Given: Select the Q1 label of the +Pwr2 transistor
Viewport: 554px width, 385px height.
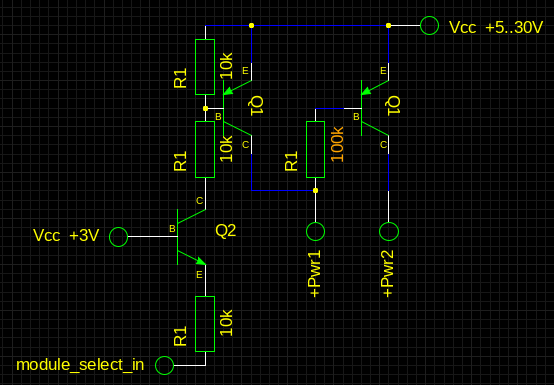Looking at the screenshot, I should (394, 106).
